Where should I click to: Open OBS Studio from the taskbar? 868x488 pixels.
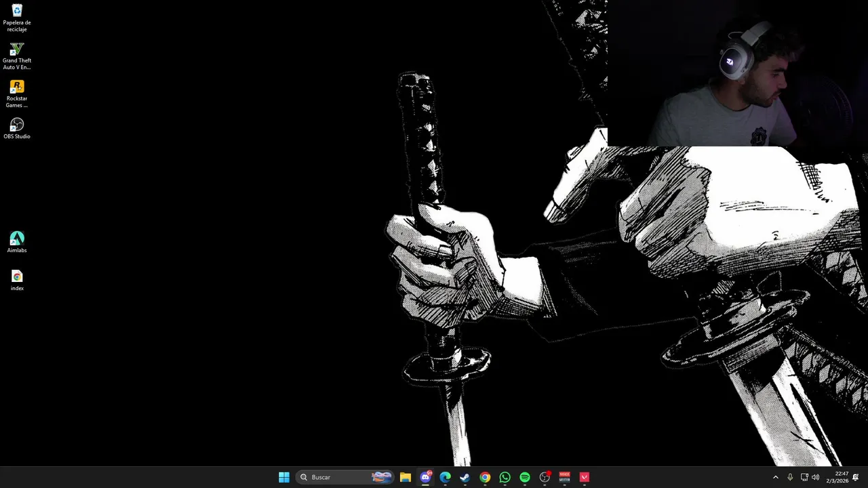coord(545,477)
